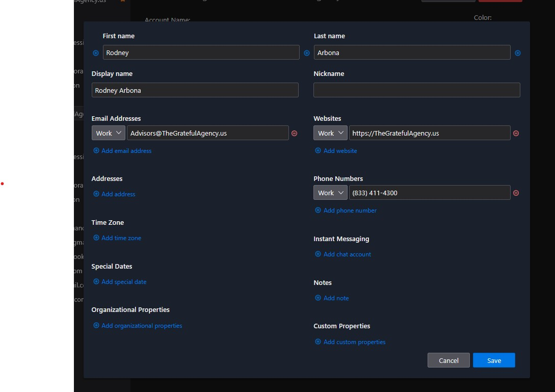
Task: Add organizational properties link
Action: point(138,325)
